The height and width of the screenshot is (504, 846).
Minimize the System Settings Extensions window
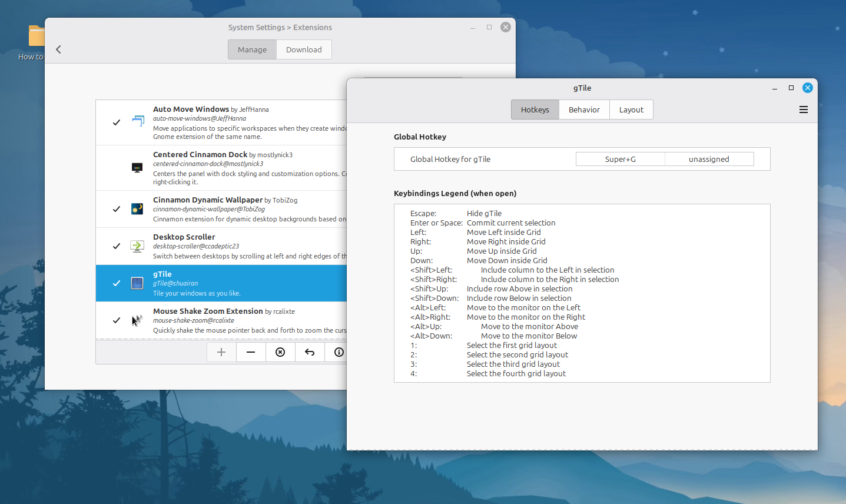(x=473, y=27)
